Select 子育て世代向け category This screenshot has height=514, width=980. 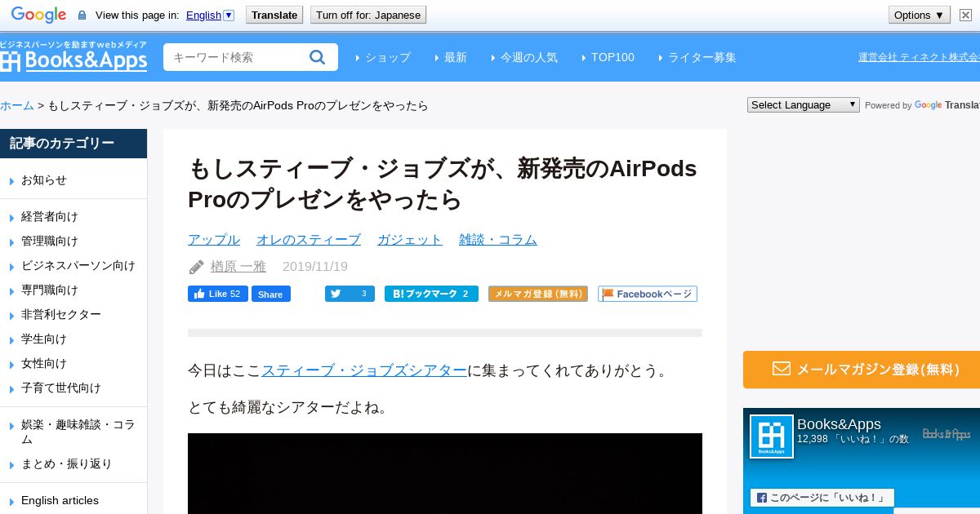tap(61, 388)
